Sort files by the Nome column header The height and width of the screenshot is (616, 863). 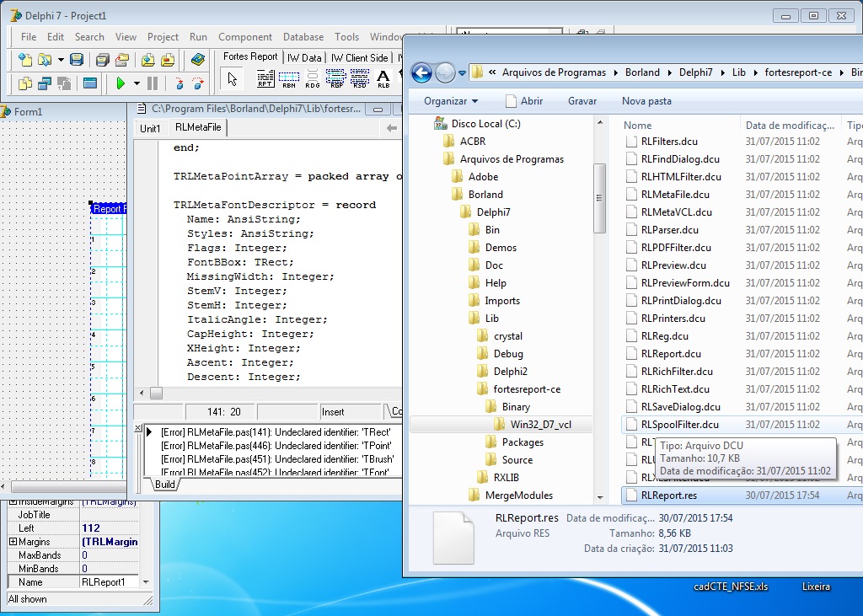tap(637, 125)
